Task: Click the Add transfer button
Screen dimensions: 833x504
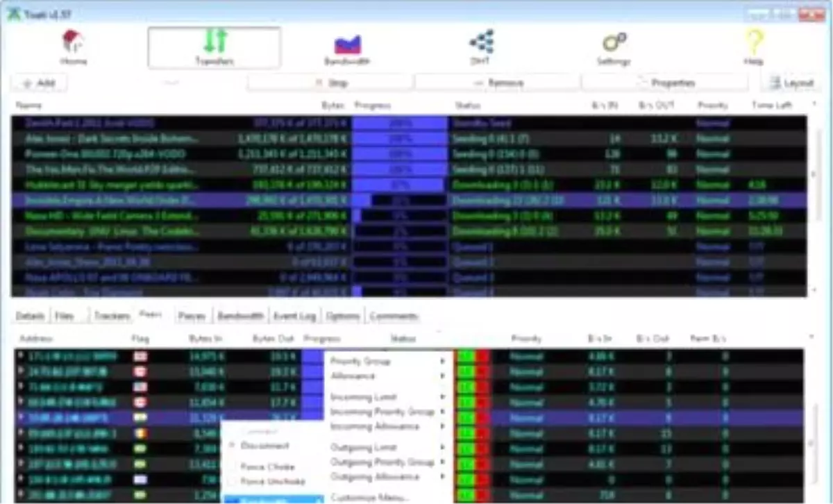Action: pyautogui.click(x=39, y=83)
